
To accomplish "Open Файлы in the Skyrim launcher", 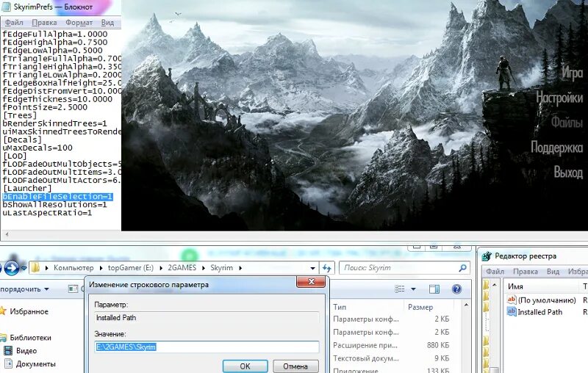I will coord(567,123).
